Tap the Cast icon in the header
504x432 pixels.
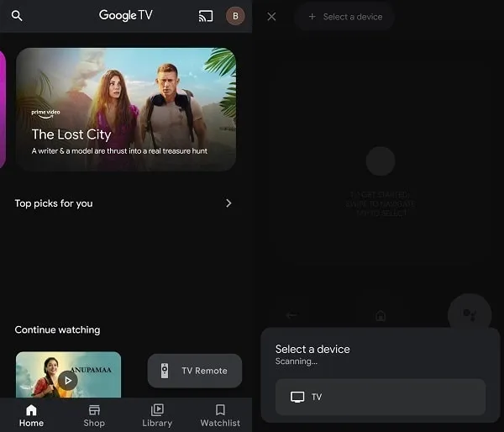206,16
